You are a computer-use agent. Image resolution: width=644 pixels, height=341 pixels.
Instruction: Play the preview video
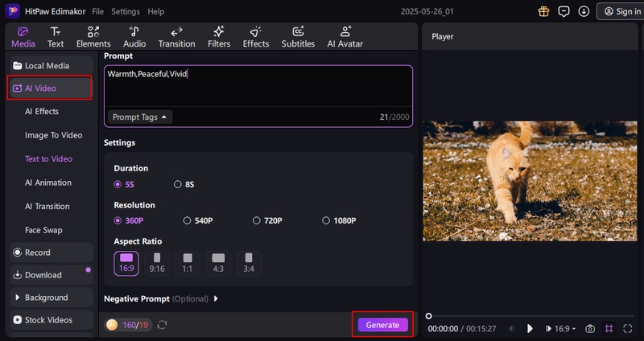(530, 329)
